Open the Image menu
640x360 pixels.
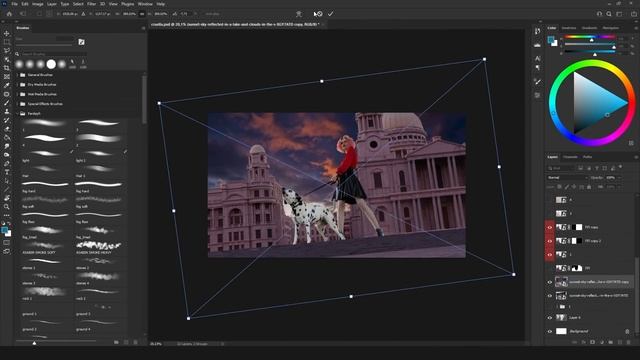[x=38, y=4]
